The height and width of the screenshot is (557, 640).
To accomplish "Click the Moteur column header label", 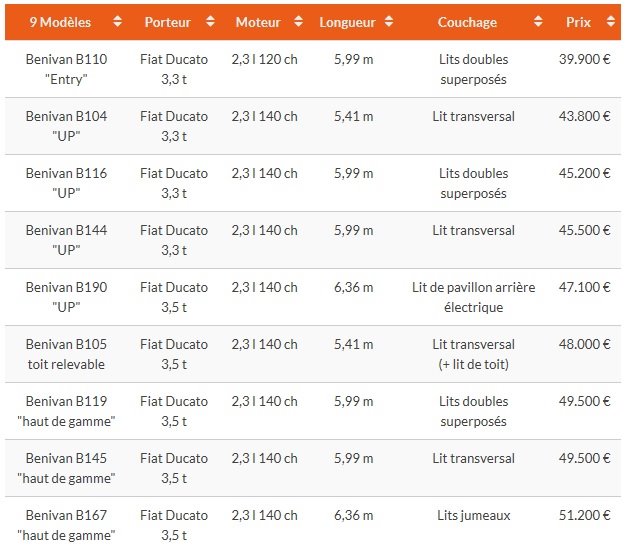I will (x=258, y=22).
